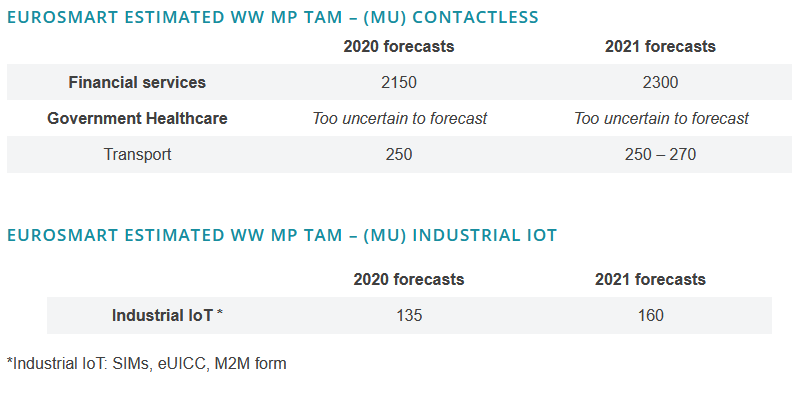The width and height of the screenshot is (807, 400).
Task: Click the Industrial IoT 2021 value 160
Action: pyautogui.click(x=650, y=316)
